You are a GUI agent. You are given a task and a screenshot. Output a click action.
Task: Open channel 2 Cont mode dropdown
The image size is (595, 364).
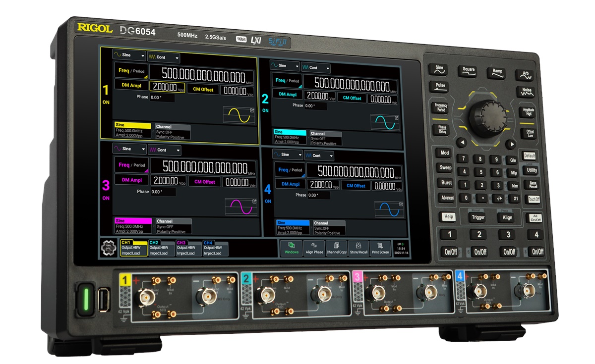pyautogui.click(x=316, y=68)
